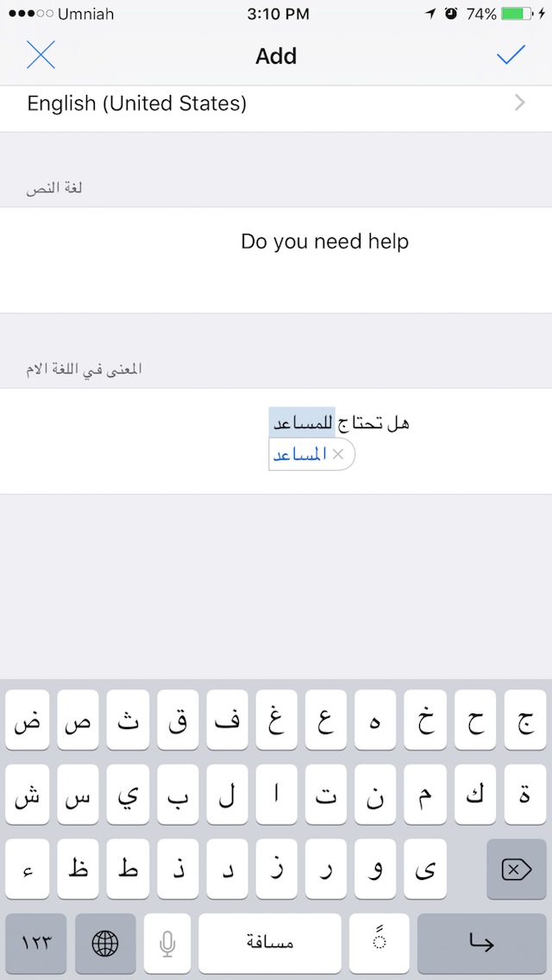Tap the globe language switcher key

105,944
